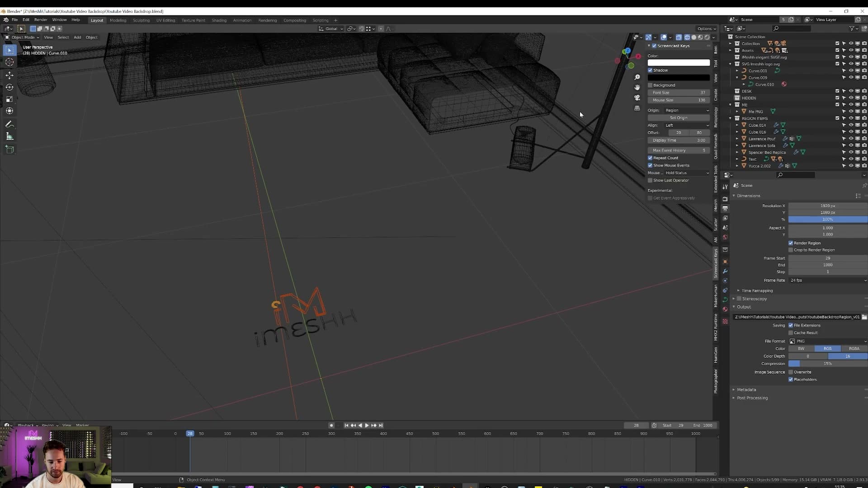The width and height of the screenshot is (868, 488).
Task: Select the Add Cube tool
Action: pyautogui.click(x=9, y=150)
